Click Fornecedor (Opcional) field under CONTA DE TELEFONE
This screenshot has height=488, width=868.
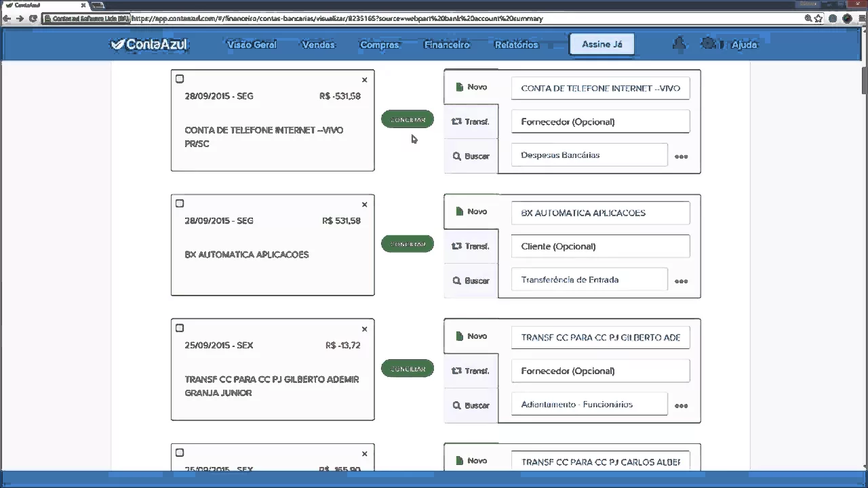pyautogui.click(x=600, y=122)
